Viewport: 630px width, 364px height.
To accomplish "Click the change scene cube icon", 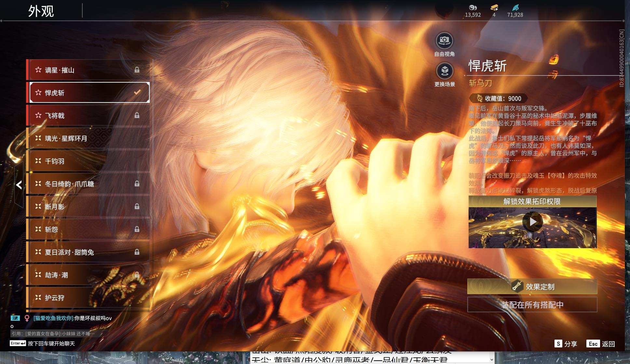I will pyautogui.click(x=445, y=71).
